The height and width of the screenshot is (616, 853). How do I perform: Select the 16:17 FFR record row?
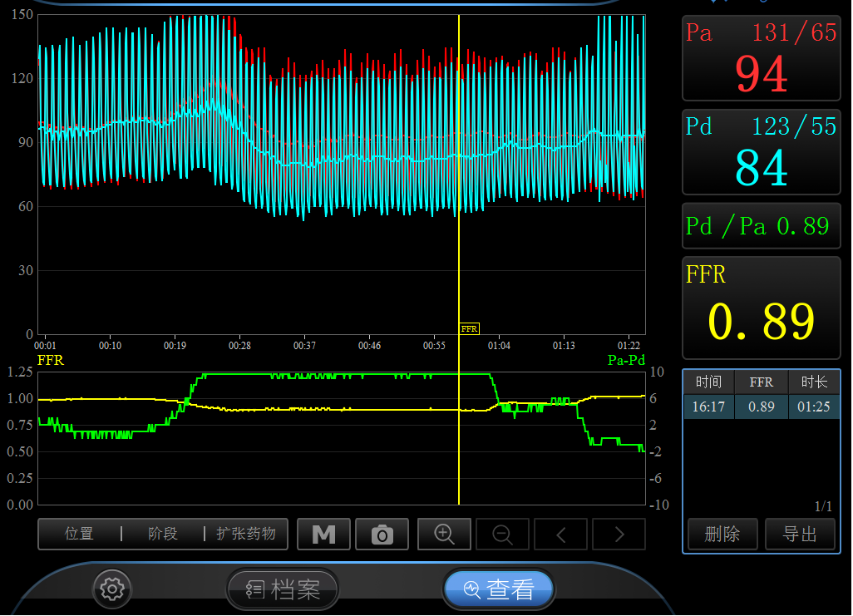(761, 407)
